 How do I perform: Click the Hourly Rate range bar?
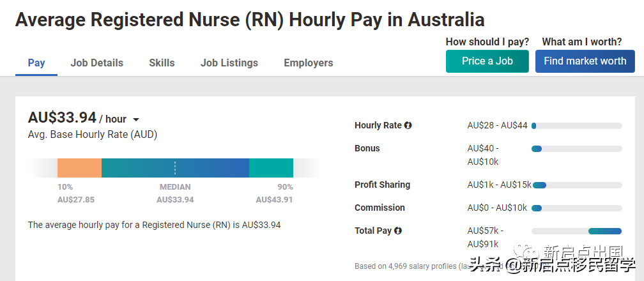(x=576, y=126)
